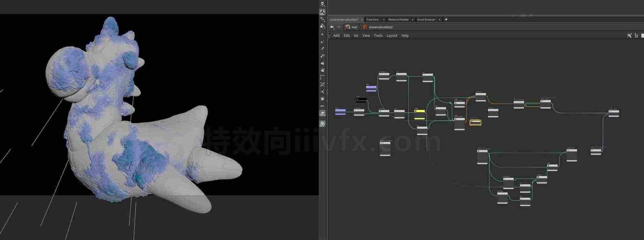Open the Go menu
This screenshot has width=644, height=240.
356,36
